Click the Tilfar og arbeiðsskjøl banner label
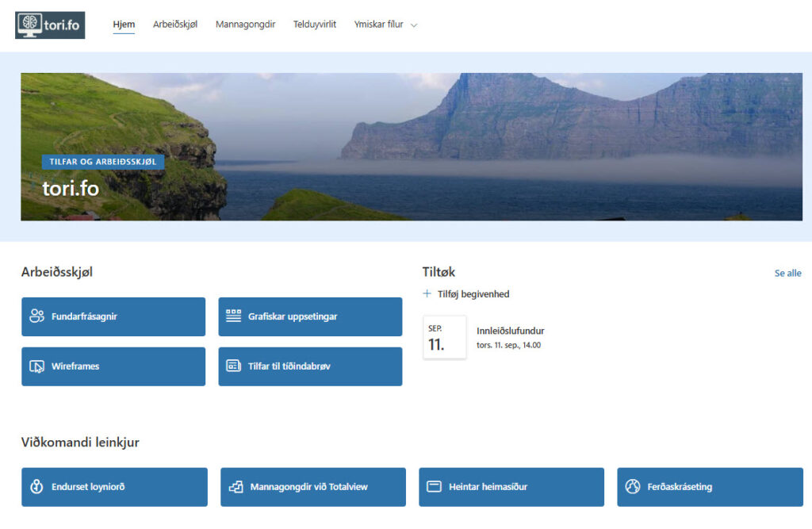This screenshot has height=529, width=812. point(103,162)
